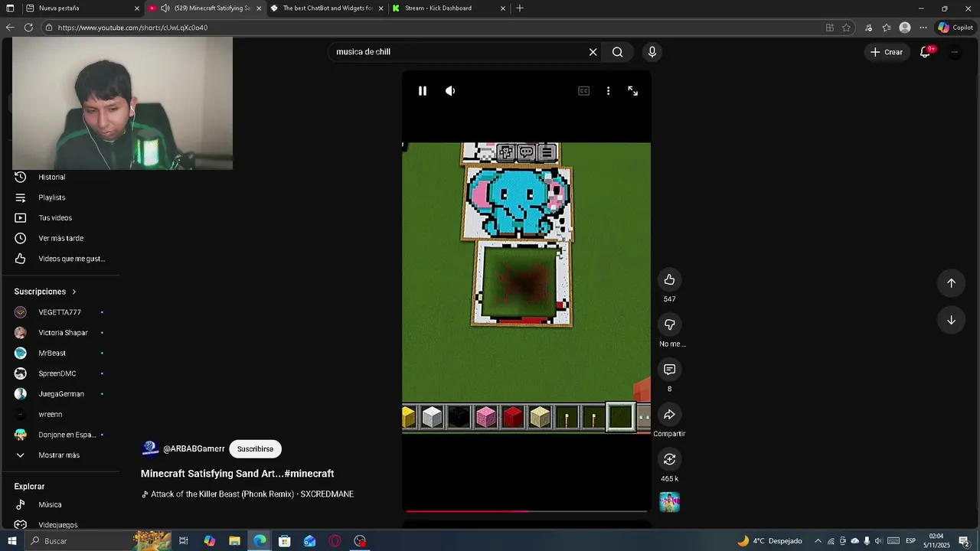Enter fullscreen on the Shorts player

coord(632,91)
